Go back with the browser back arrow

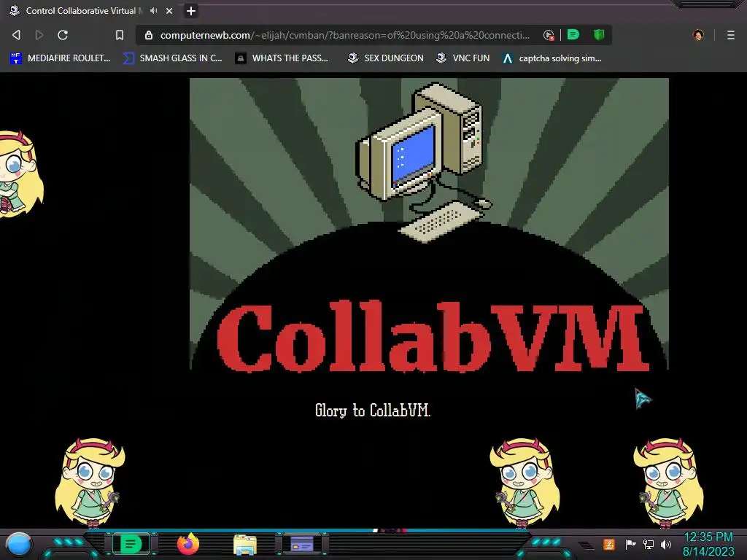tap(16, 35)
